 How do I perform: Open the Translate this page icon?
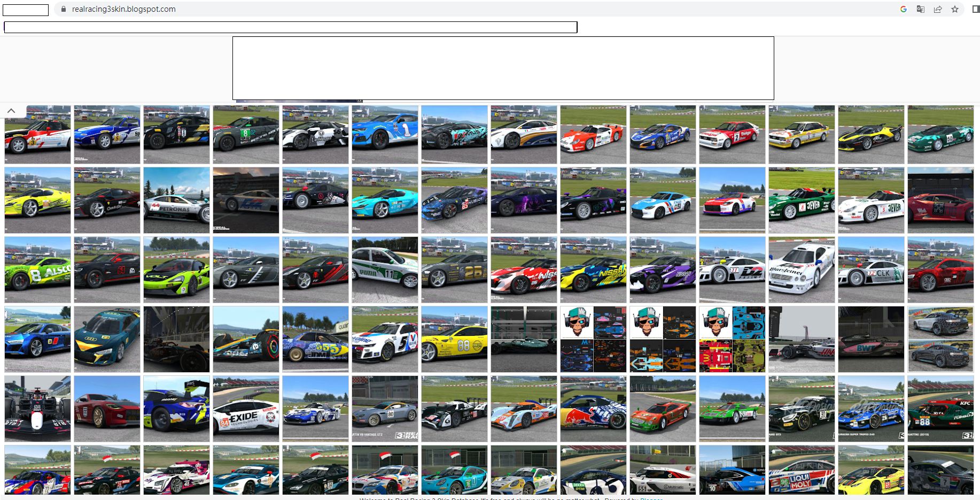click(x=920, y=9)
